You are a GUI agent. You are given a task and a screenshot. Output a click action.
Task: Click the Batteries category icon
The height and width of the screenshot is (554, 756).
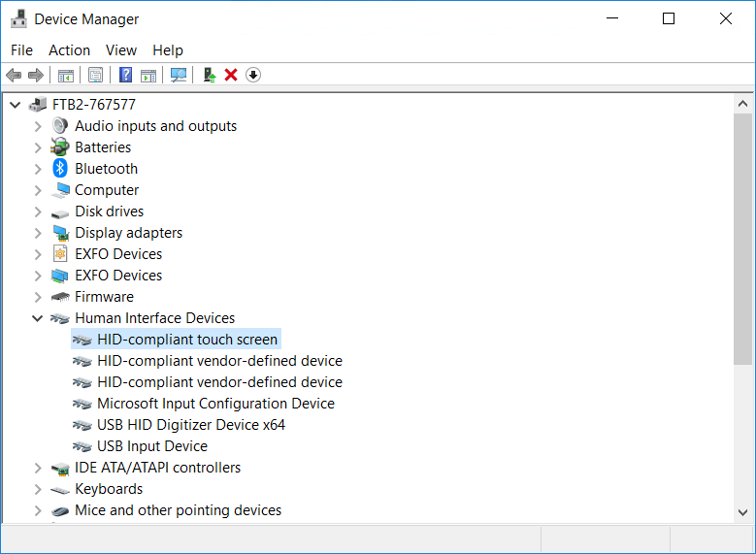pos(60,147)
